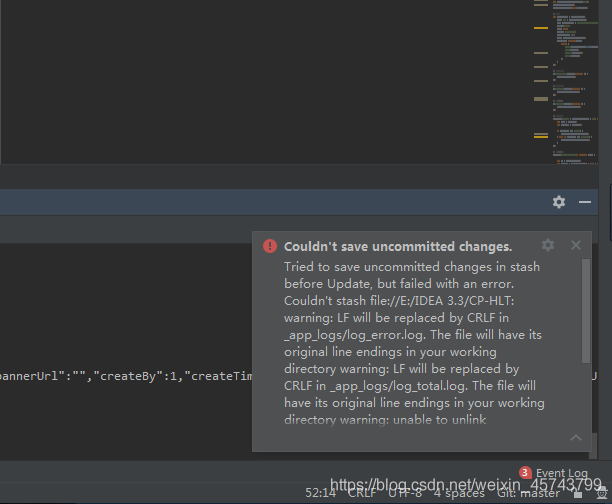
Task: Dismiss the uncommitted changes notification
Action: (576, 245)
